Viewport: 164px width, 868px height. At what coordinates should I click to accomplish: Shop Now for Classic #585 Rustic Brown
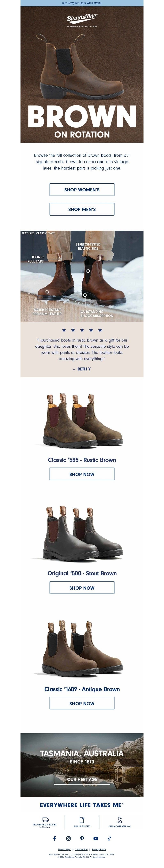pos(82,474)
